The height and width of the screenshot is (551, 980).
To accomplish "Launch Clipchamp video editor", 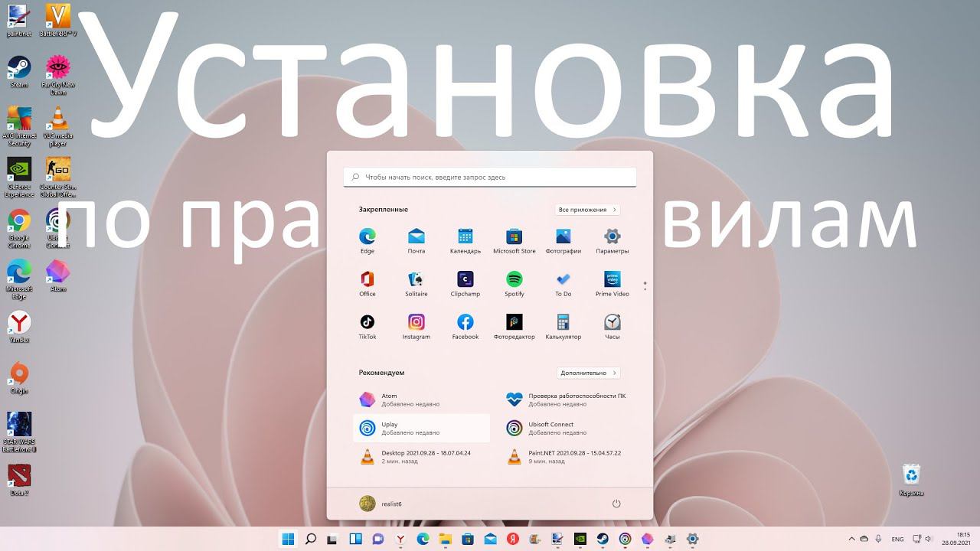I will (x=465, y=283).
